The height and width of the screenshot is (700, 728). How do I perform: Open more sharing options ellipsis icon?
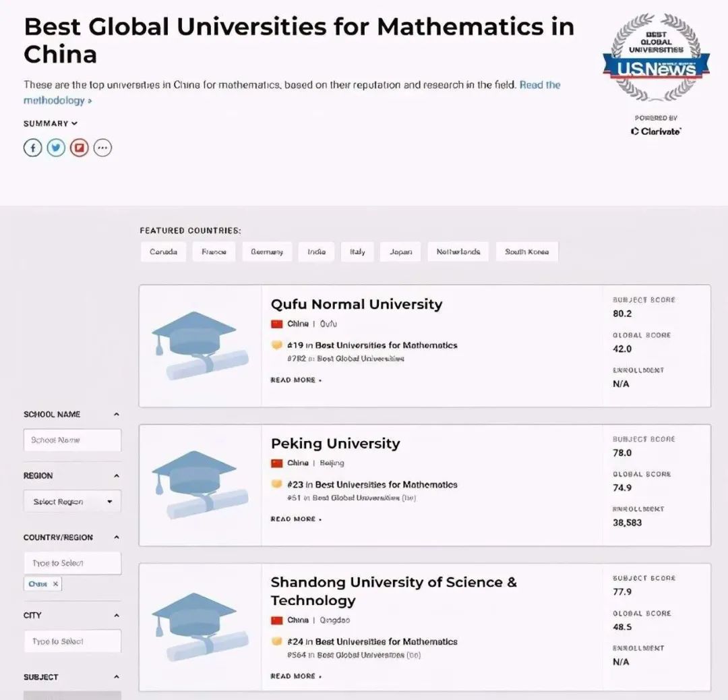click(x=102, y=148)
